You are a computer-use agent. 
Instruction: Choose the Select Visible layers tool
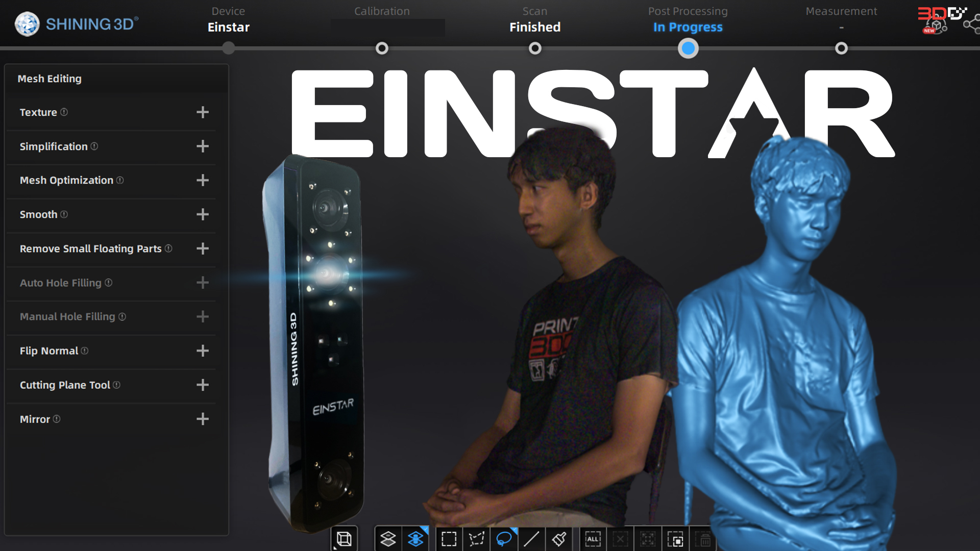(x=388, y=539)
